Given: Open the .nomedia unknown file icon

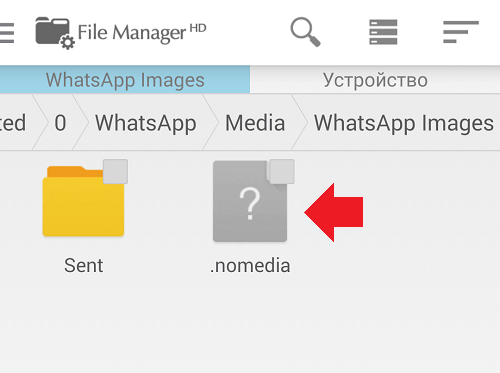Looking at the screenshot, I should (x=250, y=201).
